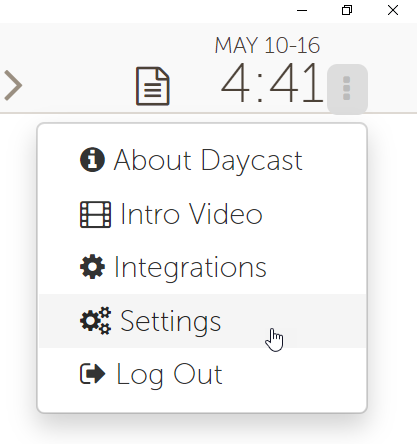The width and height of the screenshot is (417, 444).
Task: Minimize the Daycast window
Action: point(302,11)
